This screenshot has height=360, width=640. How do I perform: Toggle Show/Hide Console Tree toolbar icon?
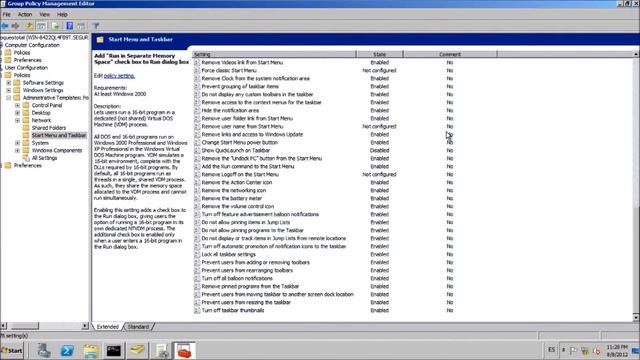coord(42,26)
